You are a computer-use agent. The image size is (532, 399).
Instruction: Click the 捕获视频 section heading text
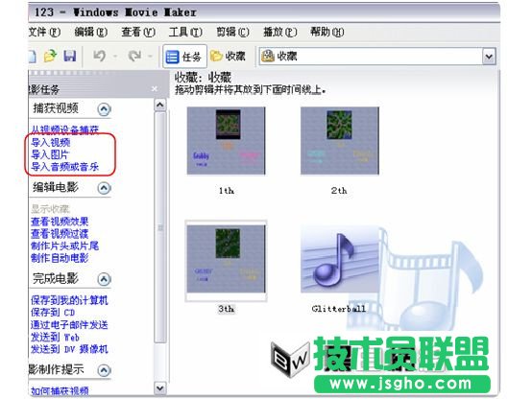click(x=56, y=108)
